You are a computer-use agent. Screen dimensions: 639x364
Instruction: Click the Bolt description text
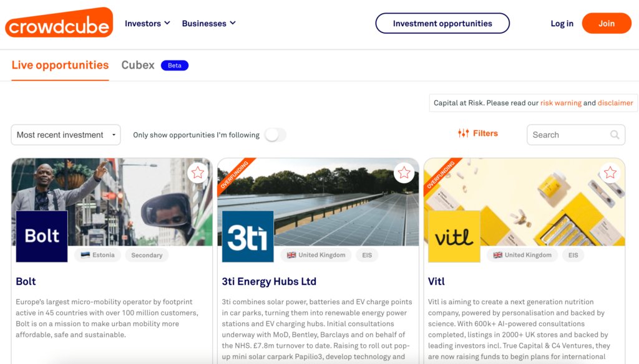click(107, 318)
